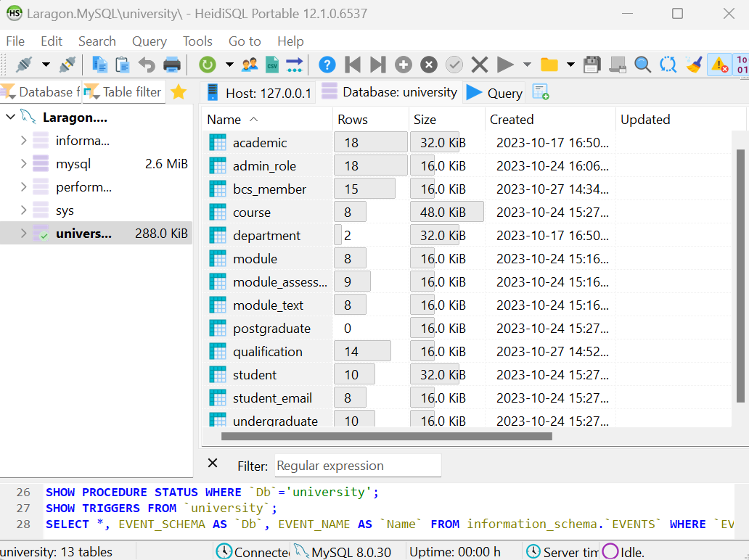Expand the university database node
749x560 pixels.
(x=23, y=233)
